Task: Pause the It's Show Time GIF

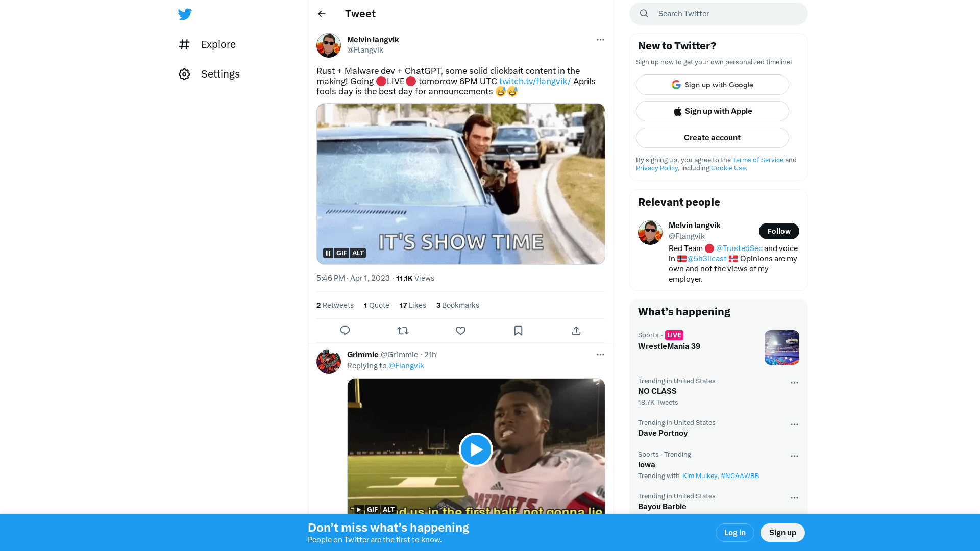Action: coord(328,253)
